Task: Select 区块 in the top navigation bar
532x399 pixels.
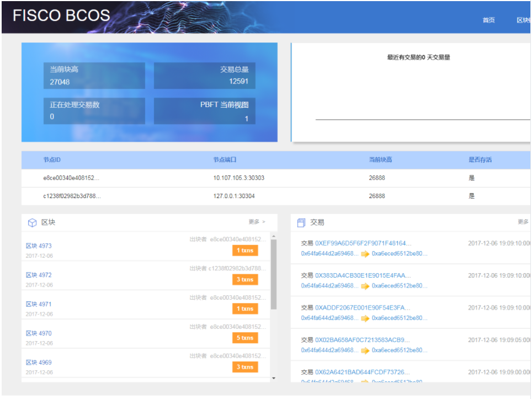Action: tap(523, 19)
